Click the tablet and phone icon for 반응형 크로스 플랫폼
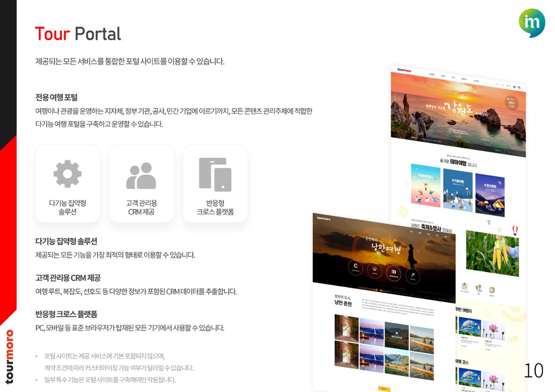 click(x=215, y=175)
